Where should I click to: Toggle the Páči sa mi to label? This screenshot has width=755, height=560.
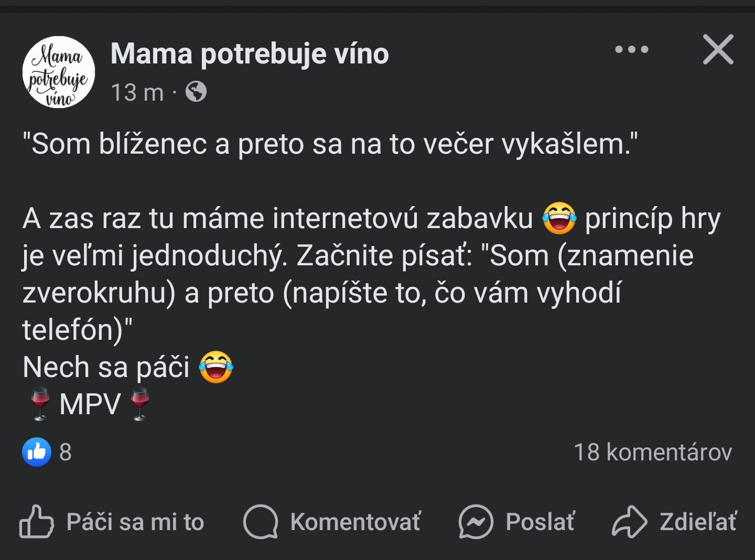coord(135,522)
